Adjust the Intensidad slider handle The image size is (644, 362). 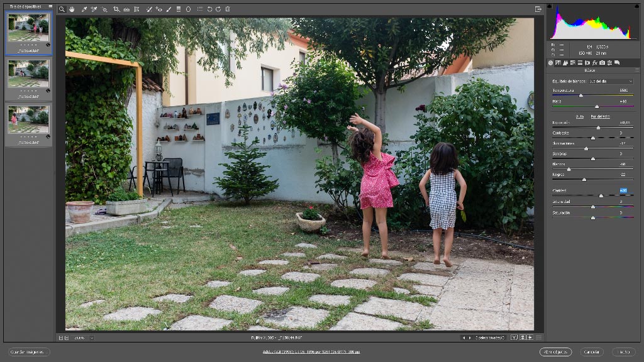tap(592, 207)
